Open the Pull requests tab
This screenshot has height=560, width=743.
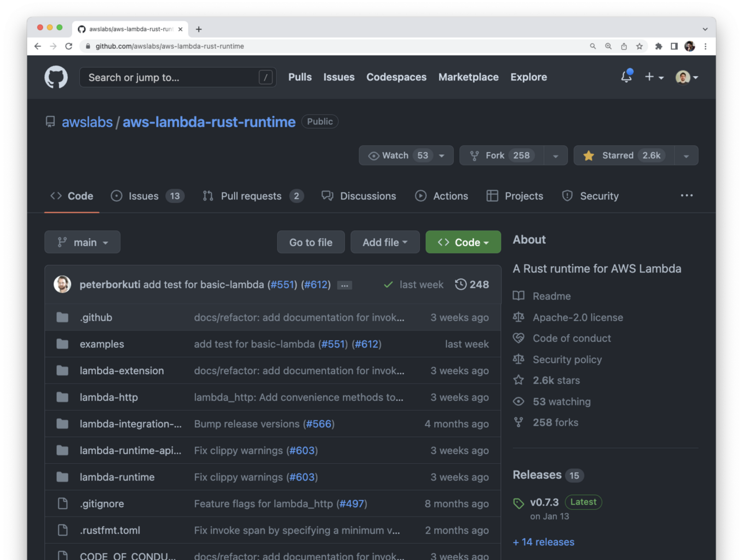(x=251, y=196)
